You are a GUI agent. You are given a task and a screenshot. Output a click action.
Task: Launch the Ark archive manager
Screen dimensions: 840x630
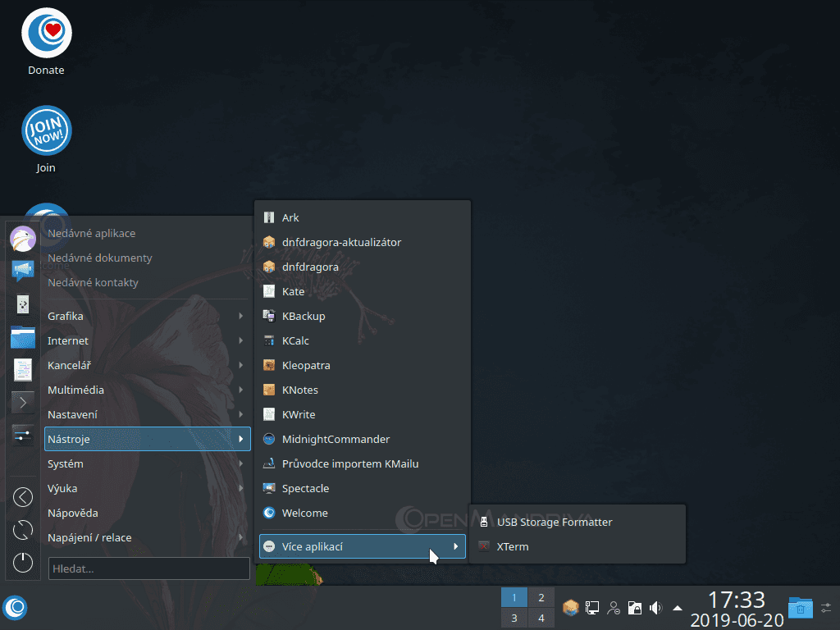click(290, 217)
